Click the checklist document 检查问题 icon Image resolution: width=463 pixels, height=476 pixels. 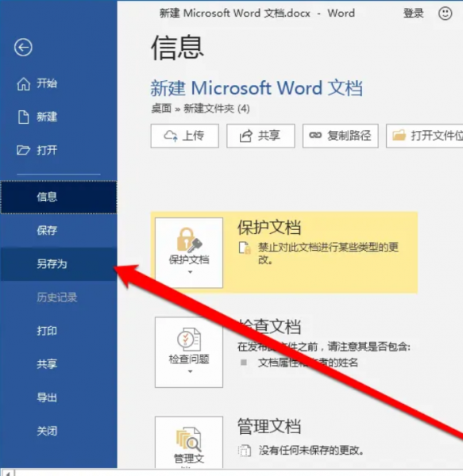pyautogui.click(x=189, y=339)
